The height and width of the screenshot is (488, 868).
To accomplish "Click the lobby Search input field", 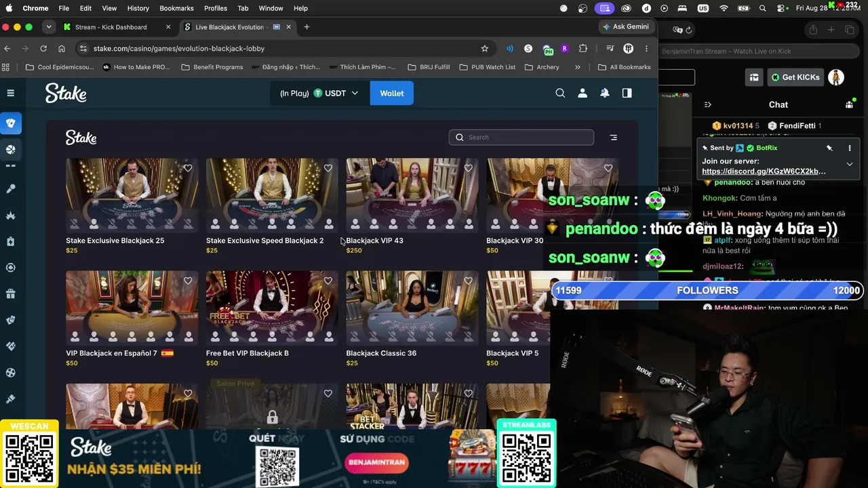I will [521, 138].
